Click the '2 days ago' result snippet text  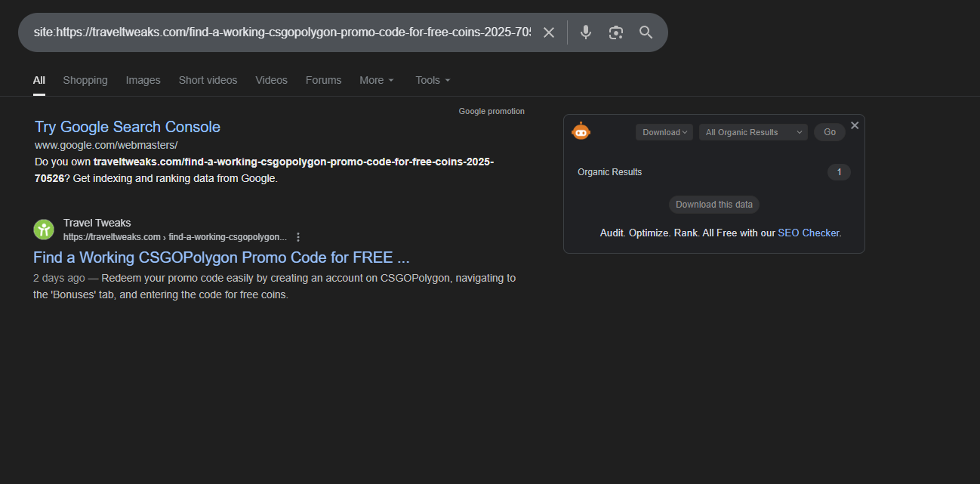(275, 286)
